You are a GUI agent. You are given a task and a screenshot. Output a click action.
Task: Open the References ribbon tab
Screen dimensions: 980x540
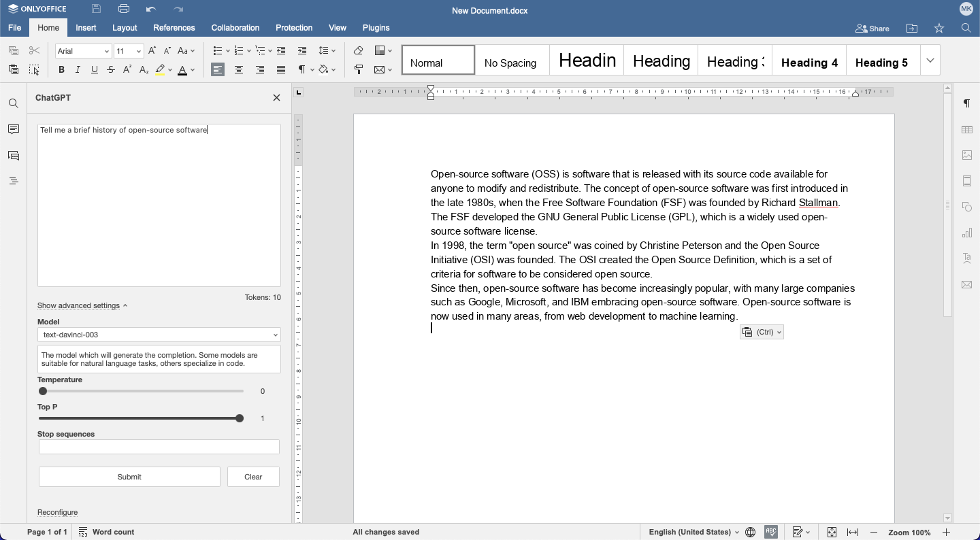(x=174, y=28)
